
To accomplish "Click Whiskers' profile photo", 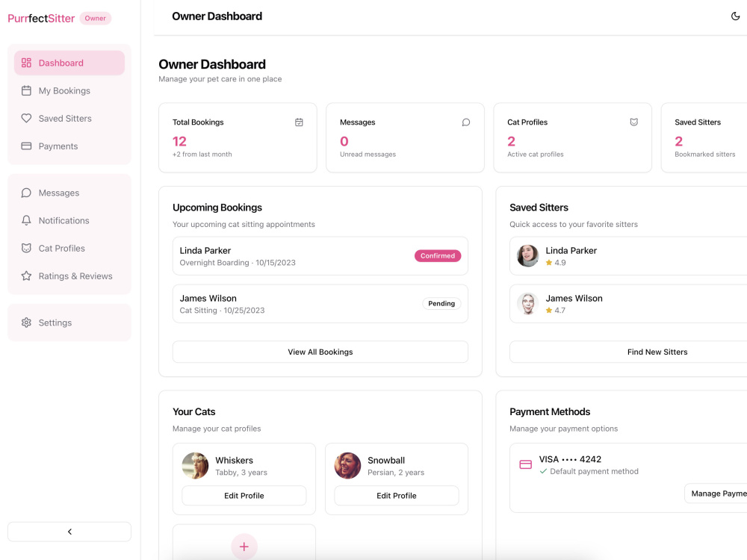I will [195, 466].
